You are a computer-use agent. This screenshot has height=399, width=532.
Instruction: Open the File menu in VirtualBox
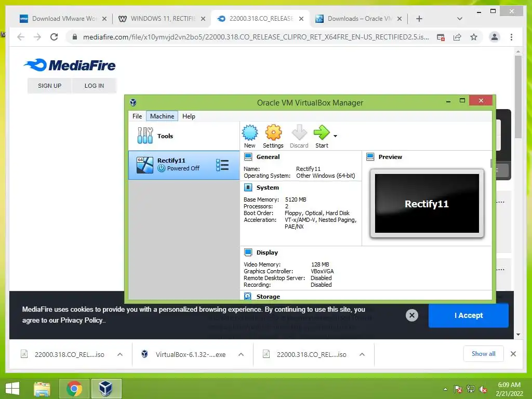tap(137, 116)
